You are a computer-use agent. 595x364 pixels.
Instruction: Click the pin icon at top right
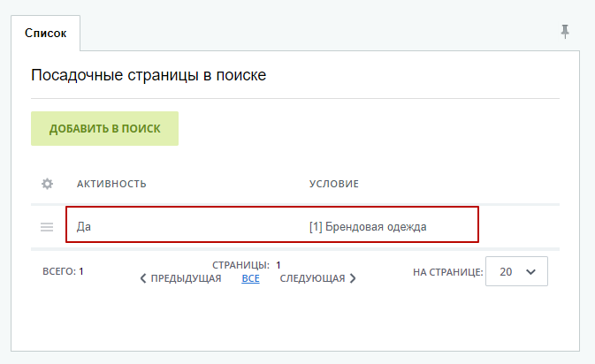pos(565,31)
